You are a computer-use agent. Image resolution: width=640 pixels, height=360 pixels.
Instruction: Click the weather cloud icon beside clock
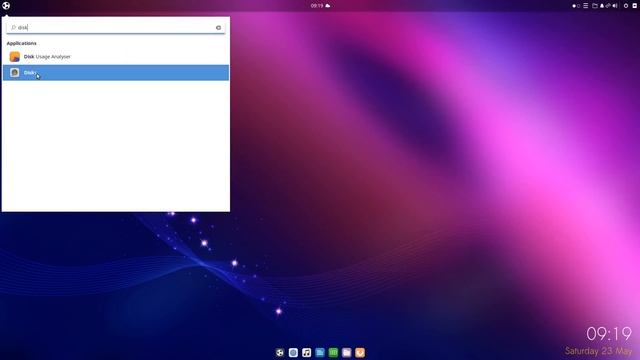pos(327,6)
